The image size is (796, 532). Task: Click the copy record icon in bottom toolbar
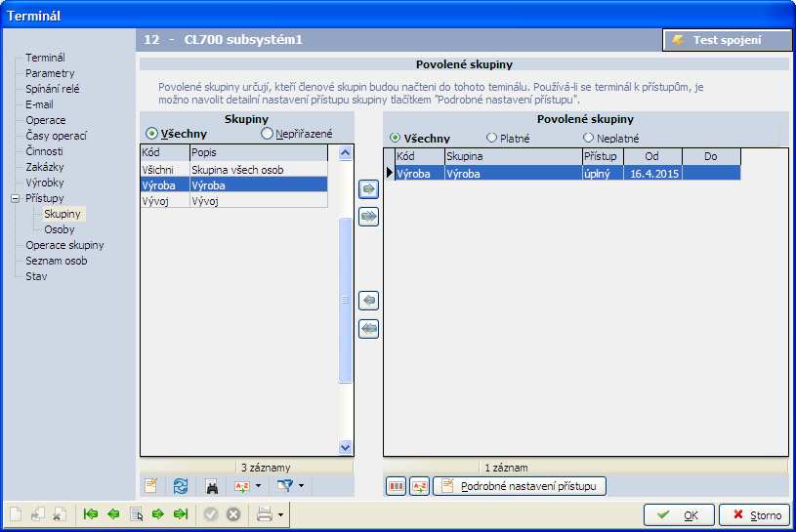pos(38,514)
